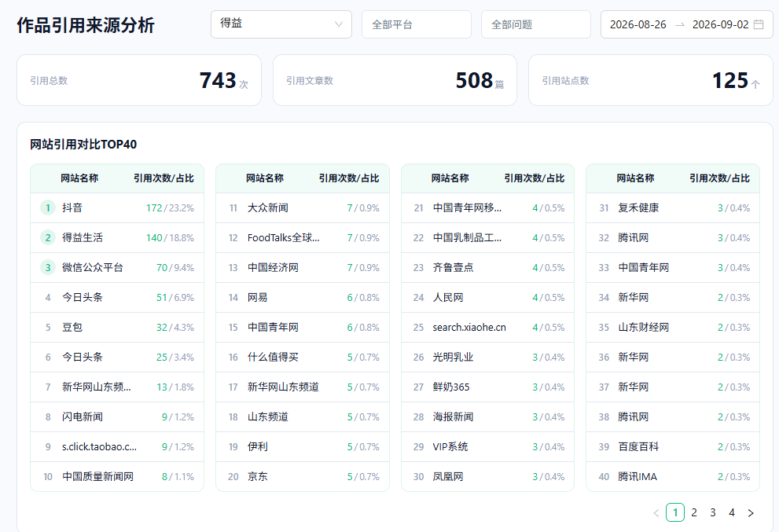Viewport: 779px width, 532px height.
Task: Click the rank 2 badge beside 得益生活
Action: click(48, 237)
